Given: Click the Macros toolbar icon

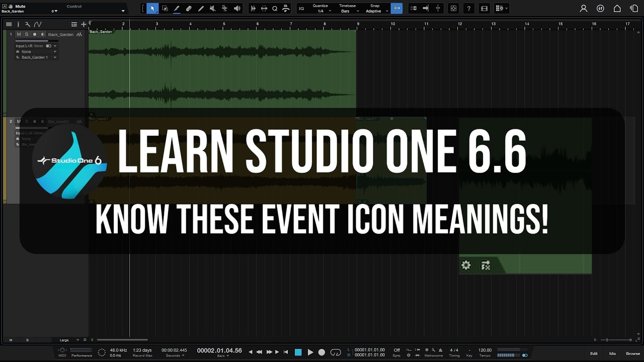Looking at the screenshot, I should tap(286, 9).
